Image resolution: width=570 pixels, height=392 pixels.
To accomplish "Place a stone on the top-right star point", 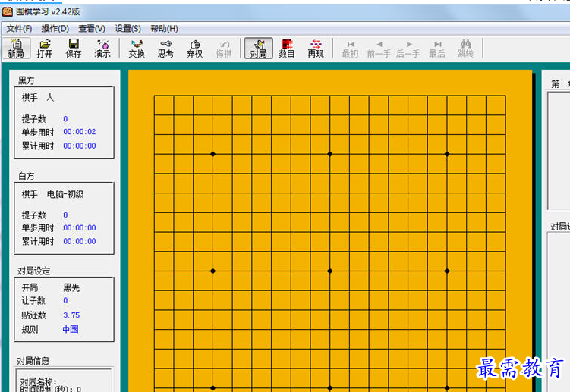I will point(447,154).
